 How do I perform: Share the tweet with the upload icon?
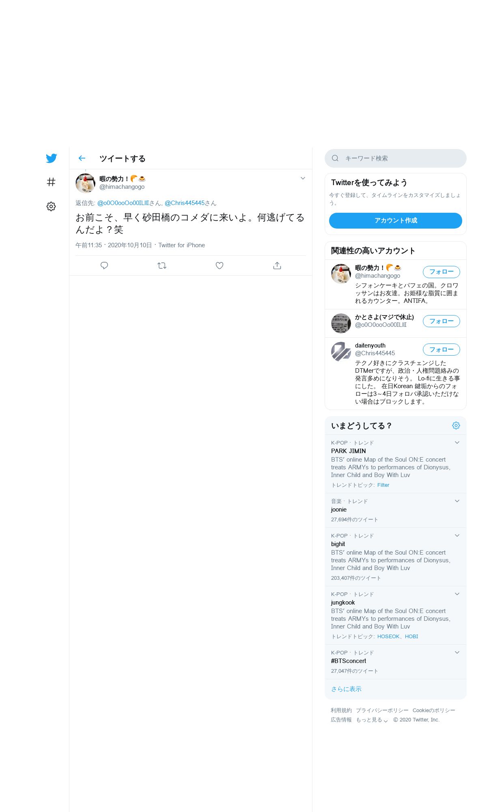pos(277,266)
